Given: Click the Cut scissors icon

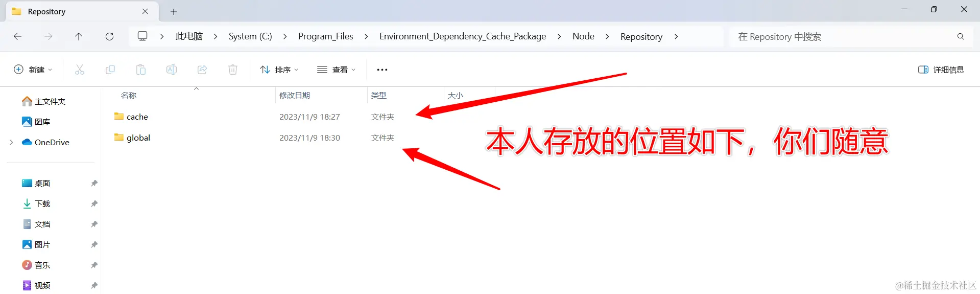Looking at the screenshot, I should [x=80, y=70].
